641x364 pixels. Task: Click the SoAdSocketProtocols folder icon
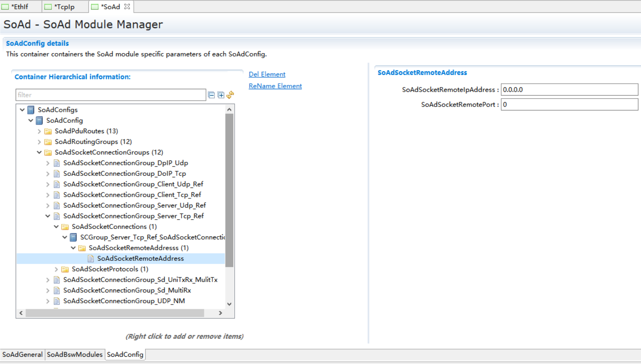coord(65,269)
